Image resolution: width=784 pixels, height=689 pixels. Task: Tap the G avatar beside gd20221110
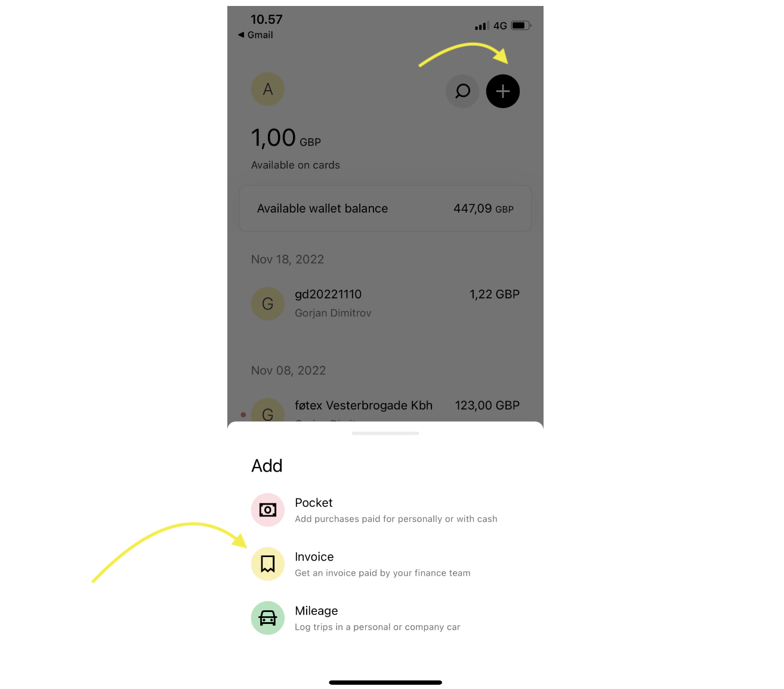tap(268, 304)
